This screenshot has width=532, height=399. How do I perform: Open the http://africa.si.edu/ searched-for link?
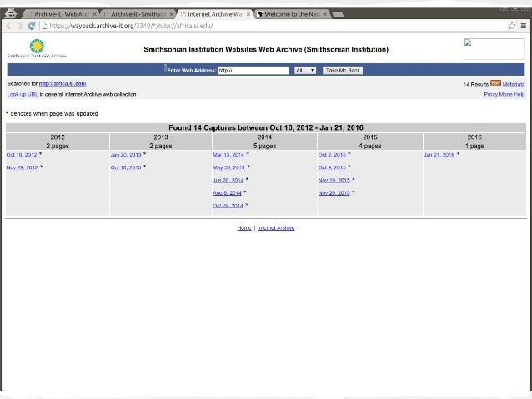click(63, 83)
